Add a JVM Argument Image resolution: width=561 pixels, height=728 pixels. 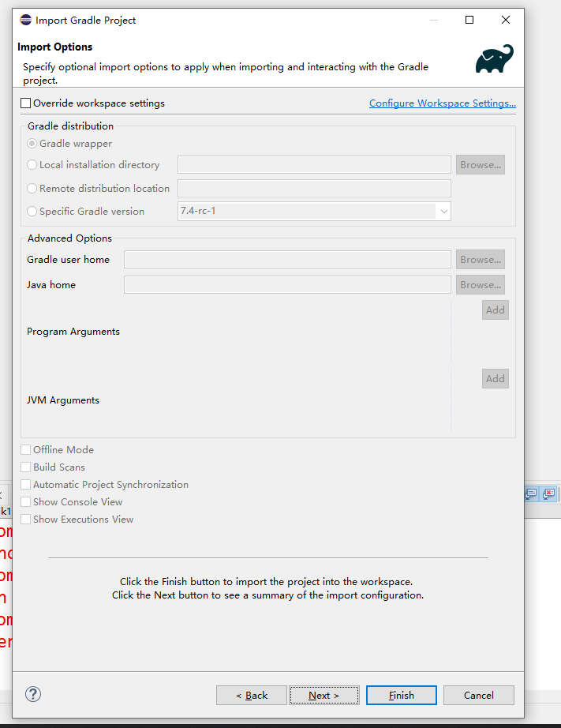click(x=495, y=379)
